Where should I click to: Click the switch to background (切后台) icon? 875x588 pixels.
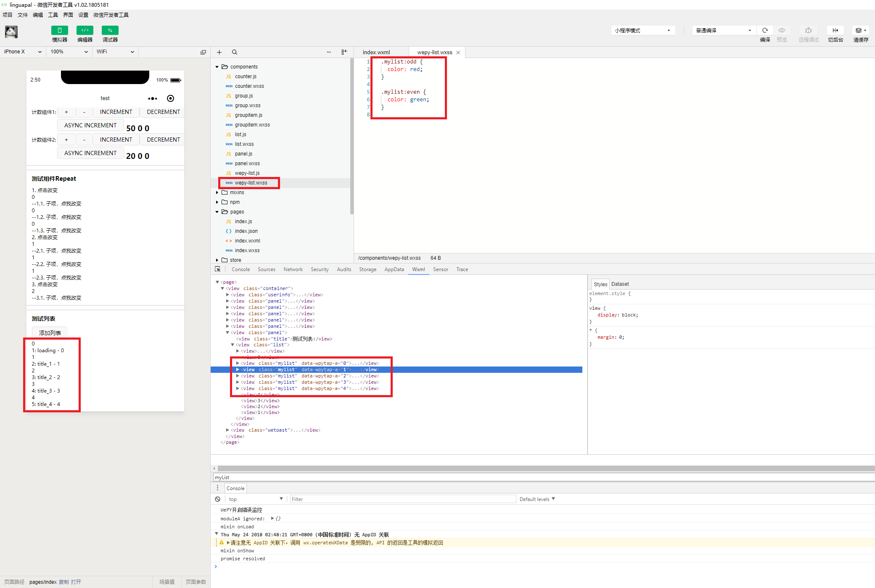click(835, 30)
